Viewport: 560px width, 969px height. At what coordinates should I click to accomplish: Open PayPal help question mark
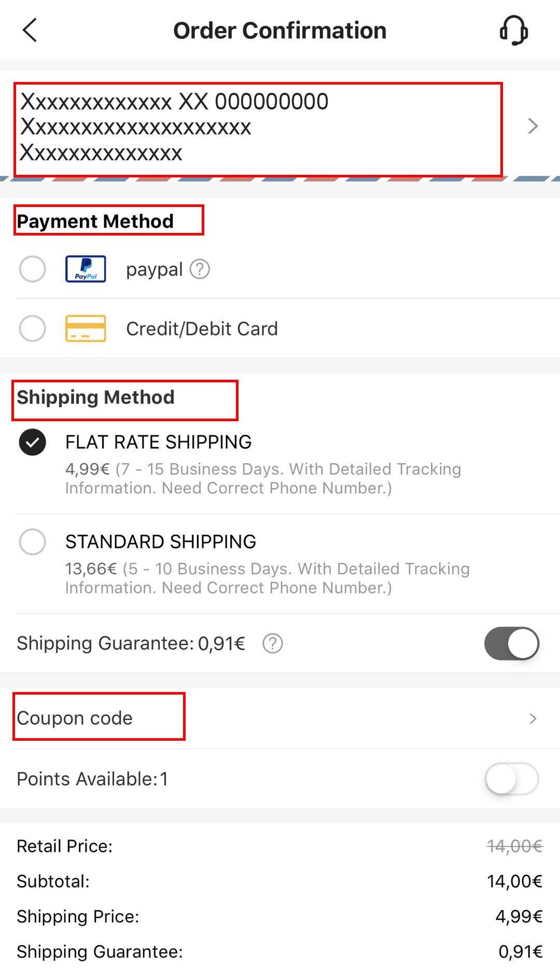click(200, 269)
